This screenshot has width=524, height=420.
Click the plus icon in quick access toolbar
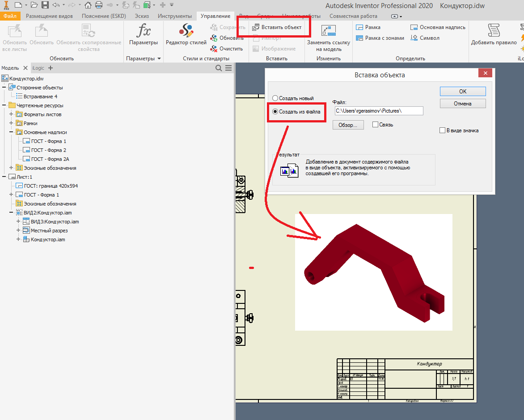pos(163,5)
